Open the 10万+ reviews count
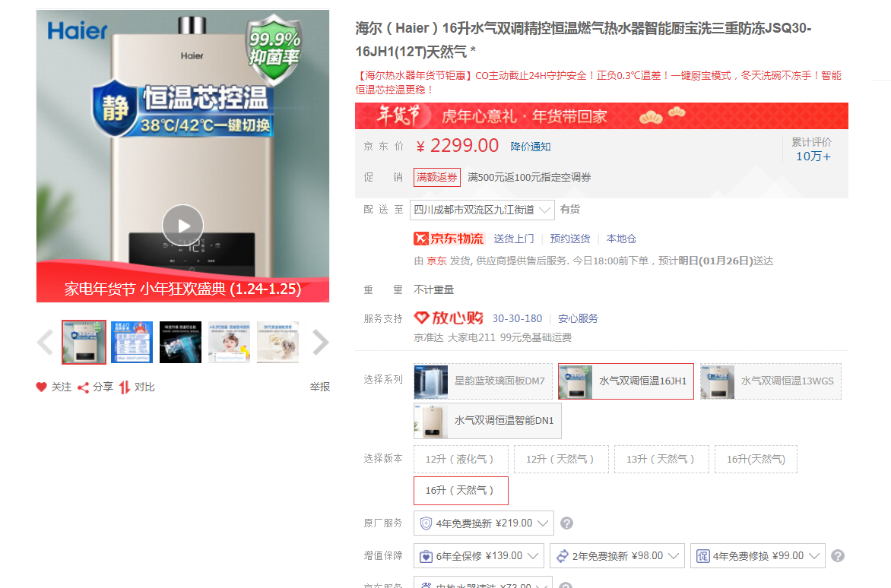The width and height of the screenshot is (891, 588). click(x=813, y=156)
